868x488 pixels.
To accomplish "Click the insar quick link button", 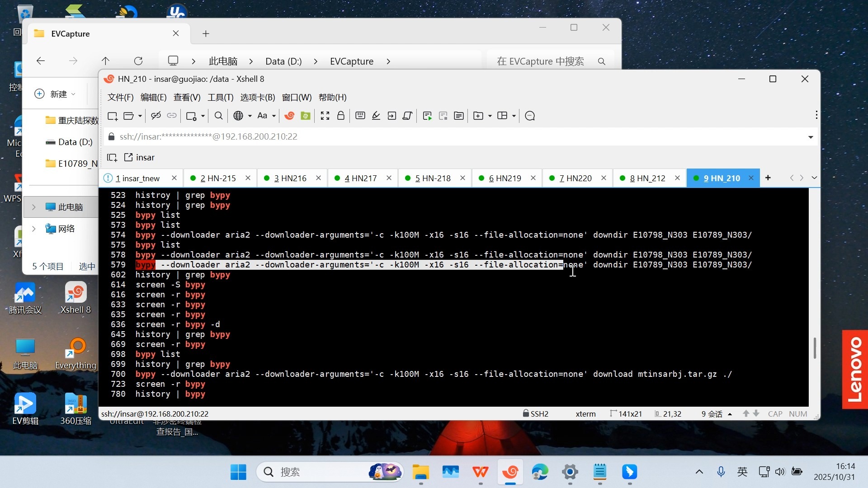I will (139, 157).
